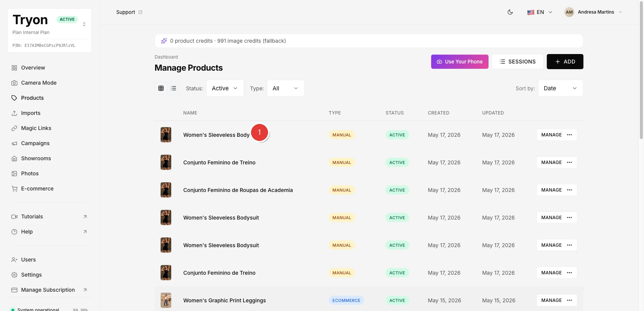This screenshot has height=311, width=644.
Task: Click the Manage Subscription card icon
Action: tap(14, 290)
